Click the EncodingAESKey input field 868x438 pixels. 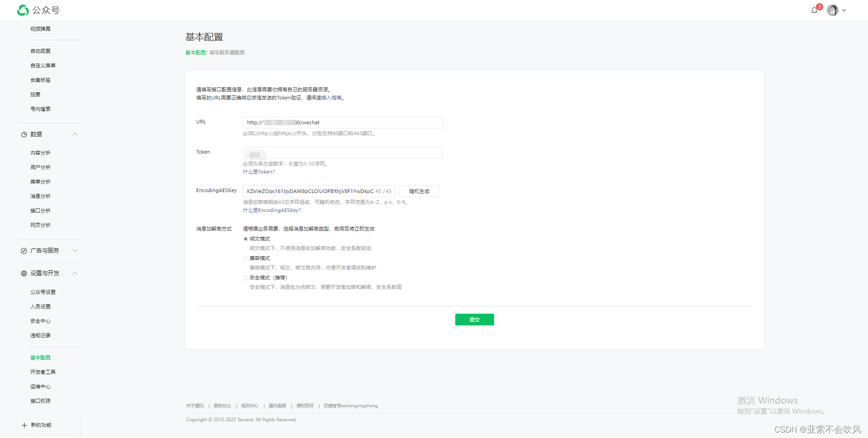point(319,191)
